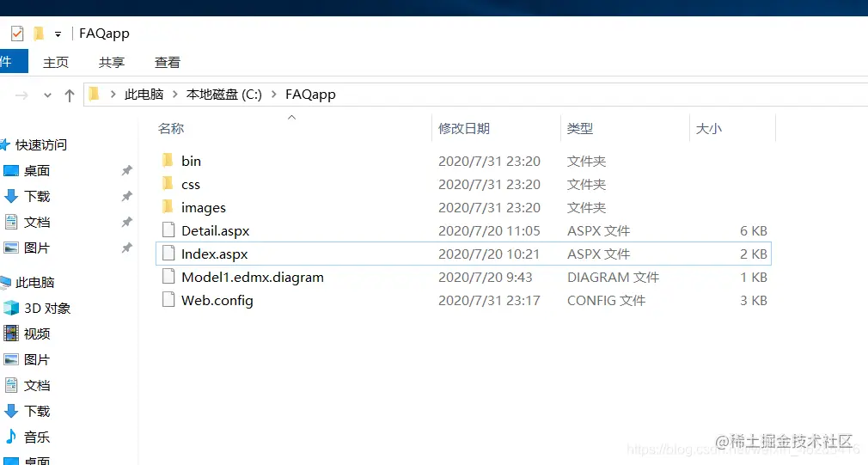Open 视频 under This PC
The width and height of the screenshot is (868, 465).
tap(37, 333)
